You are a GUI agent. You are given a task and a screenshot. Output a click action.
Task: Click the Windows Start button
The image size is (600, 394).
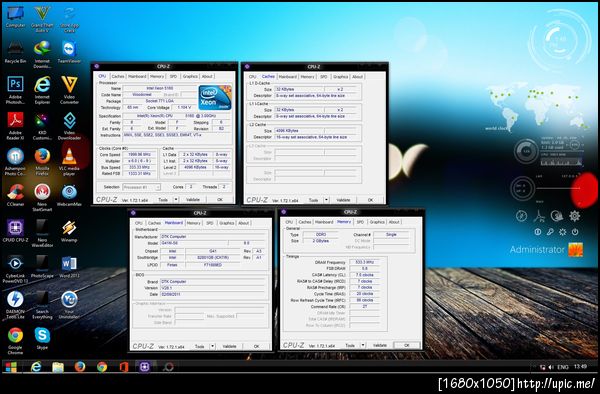(x=11, y=367)
